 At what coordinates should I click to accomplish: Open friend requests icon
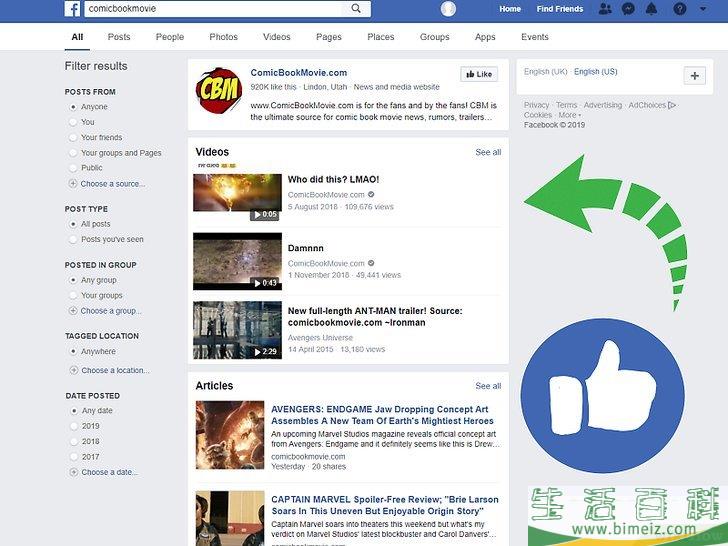point(605,9)
